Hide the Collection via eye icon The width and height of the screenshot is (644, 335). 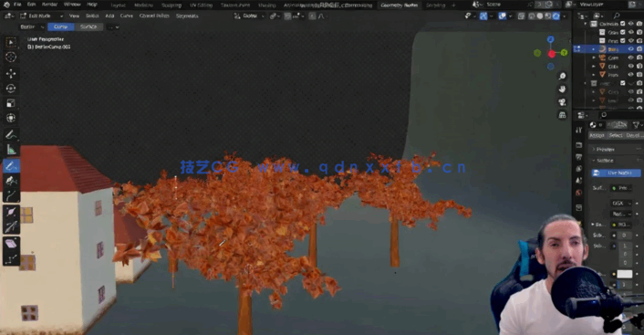click(x=631, y=24)
